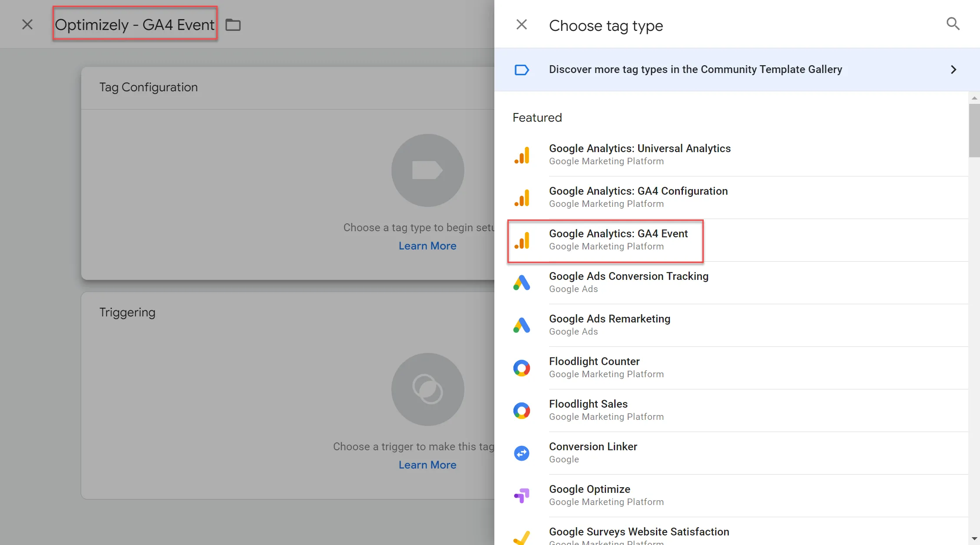Select GA4 Configuration bar-chart icon
The width and height of the screenshot is (980, 545).
(x=522, y=198)
